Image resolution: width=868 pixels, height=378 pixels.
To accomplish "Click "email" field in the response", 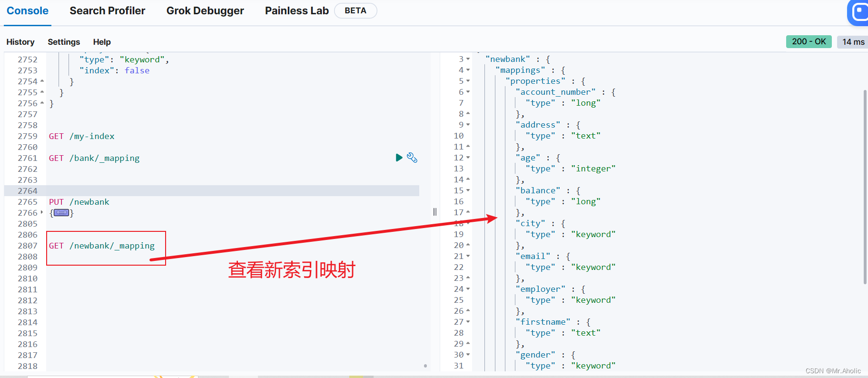I will [533, 256].
